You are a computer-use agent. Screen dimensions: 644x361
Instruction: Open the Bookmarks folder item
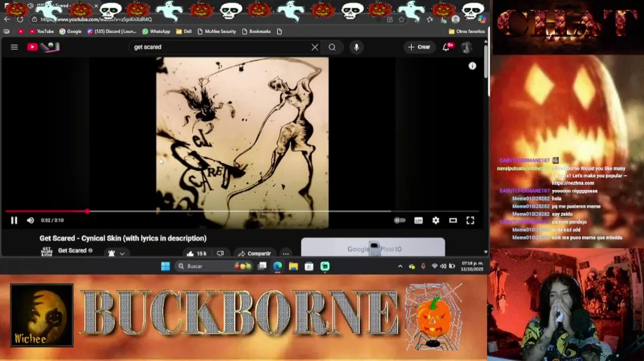[x=256, y=31]
